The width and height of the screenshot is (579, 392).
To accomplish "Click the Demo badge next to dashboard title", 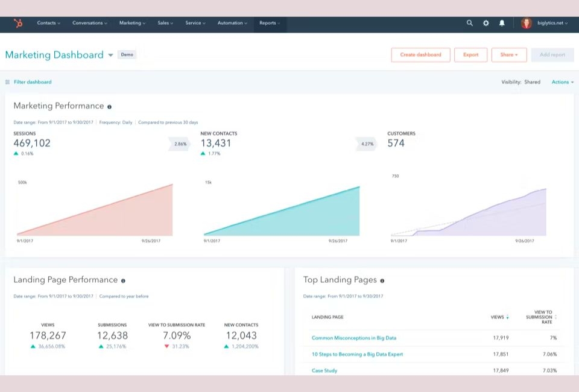I will click(127, 54).
